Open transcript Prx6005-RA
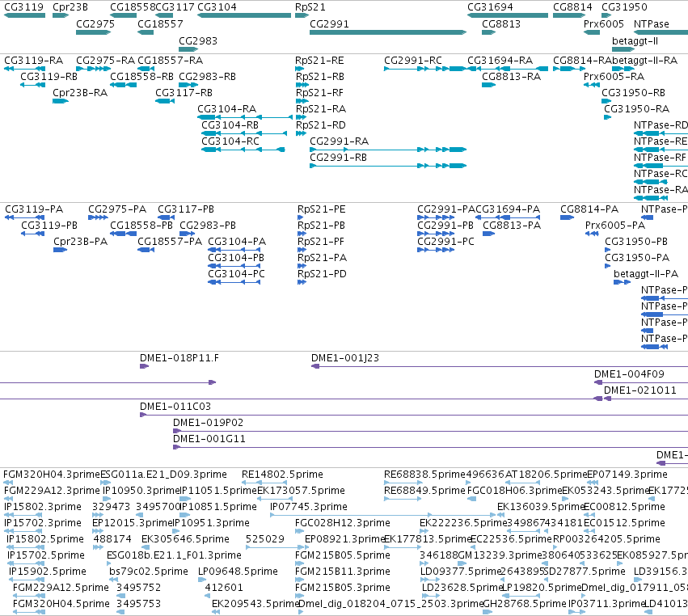 click(x=614, y=76)
